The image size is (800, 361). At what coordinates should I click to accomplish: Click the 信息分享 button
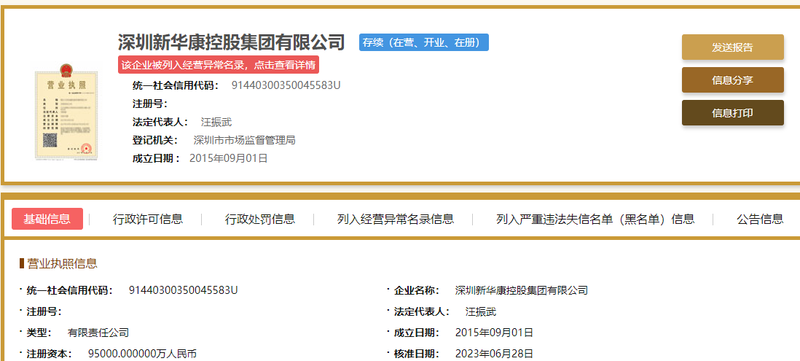tap(733, 80)
